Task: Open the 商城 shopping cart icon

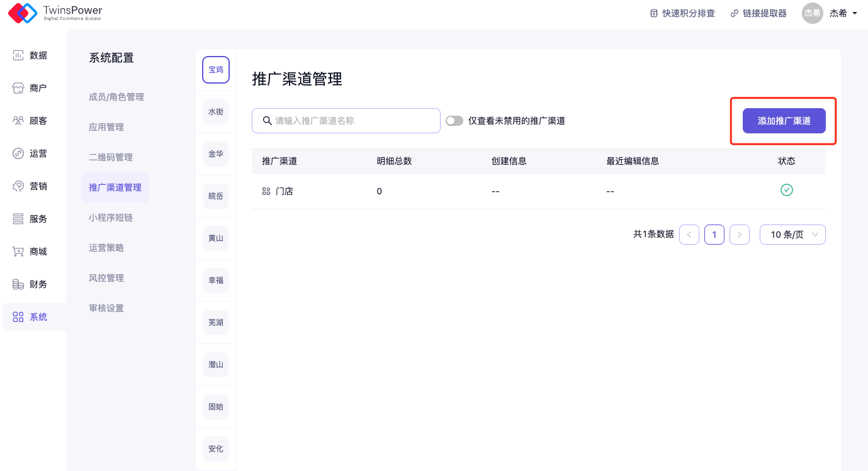Action: (x=18, y=252)
